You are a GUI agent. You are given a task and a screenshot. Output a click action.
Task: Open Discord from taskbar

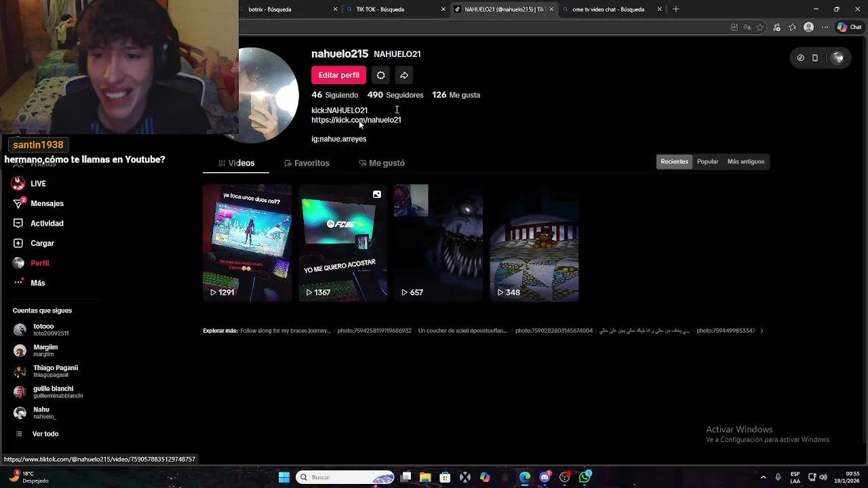click(545, 477)
